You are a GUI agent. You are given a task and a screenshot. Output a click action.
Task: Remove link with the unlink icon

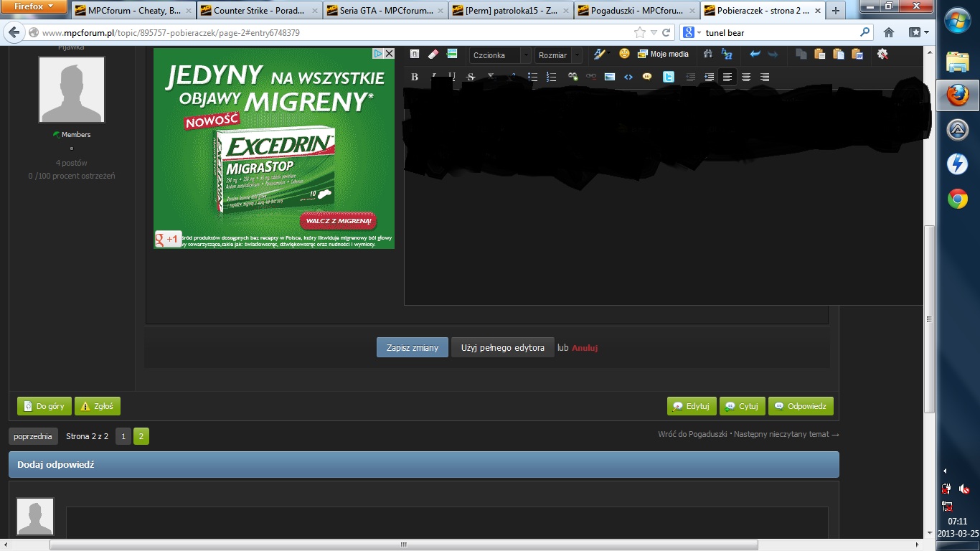coord(591,77)
